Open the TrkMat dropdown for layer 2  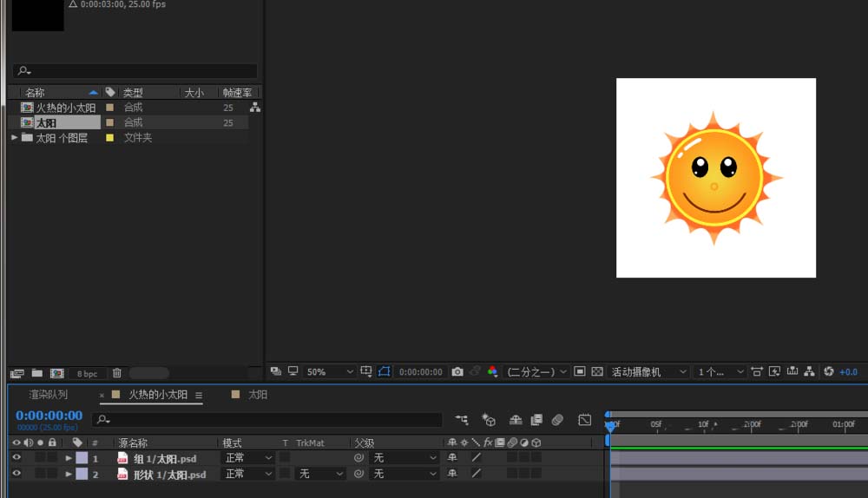[320, 474]
